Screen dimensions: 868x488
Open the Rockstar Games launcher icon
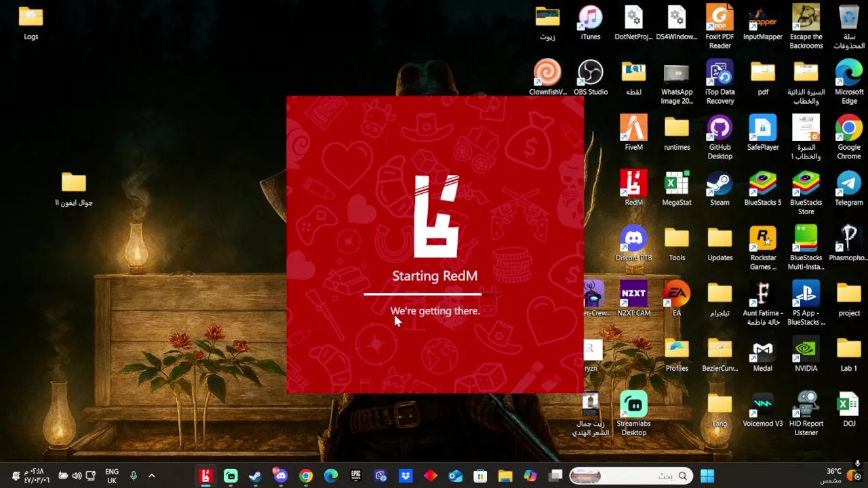[x=763, y=249]
